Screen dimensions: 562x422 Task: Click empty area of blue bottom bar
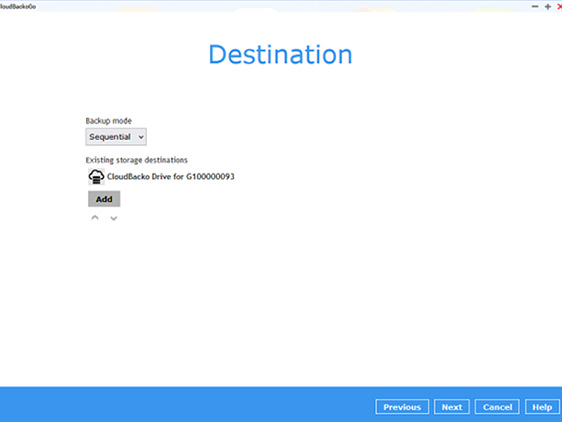[186, 404]
